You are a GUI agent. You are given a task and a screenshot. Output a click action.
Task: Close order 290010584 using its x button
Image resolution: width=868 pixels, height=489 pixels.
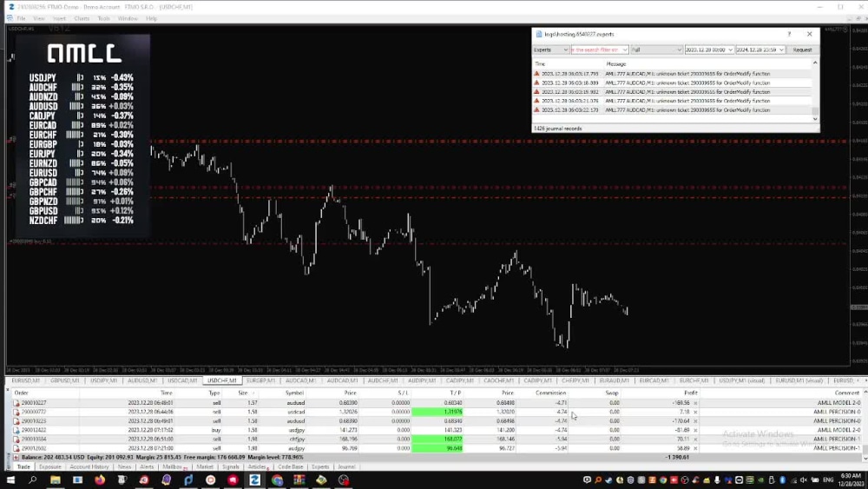(x=695, y=439)
